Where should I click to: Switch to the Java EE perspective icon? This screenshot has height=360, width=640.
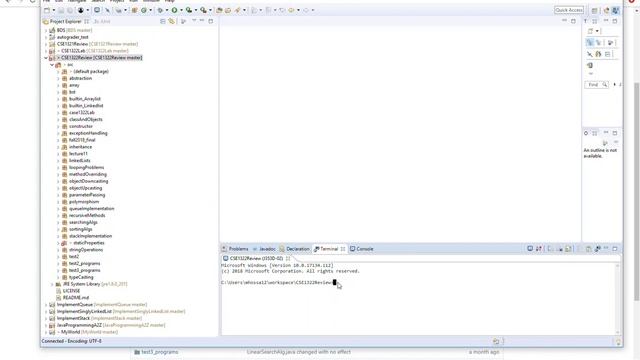coord(607,10)
